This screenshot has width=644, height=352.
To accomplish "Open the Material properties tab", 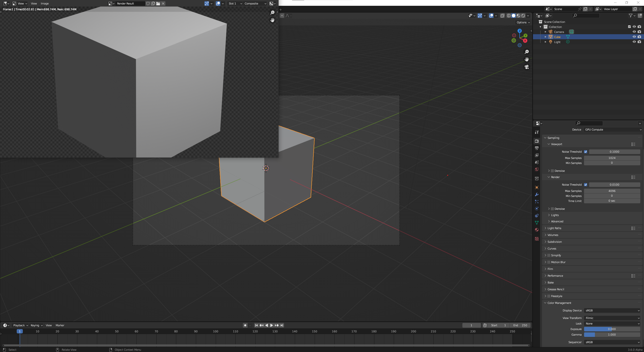I will pyautogui.click(x=537, y=230).
